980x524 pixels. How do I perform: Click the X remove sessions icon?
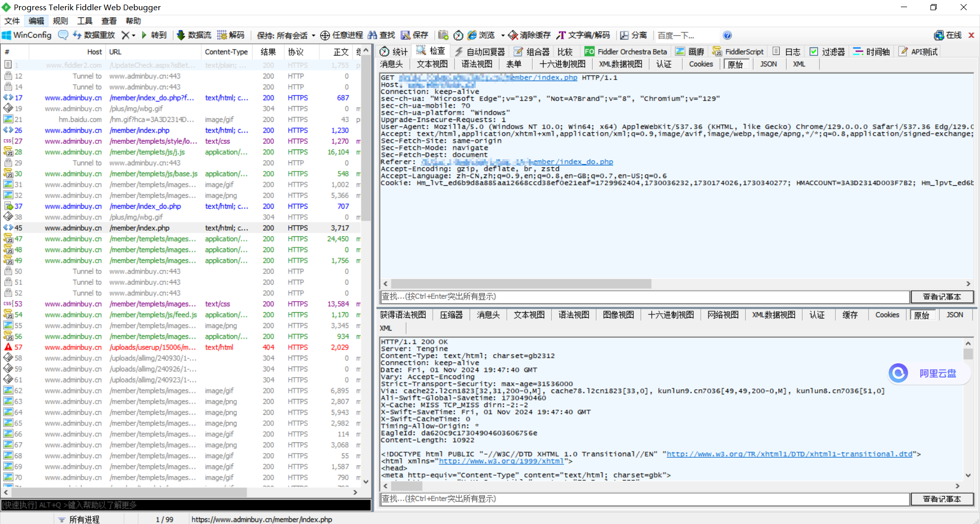point(125,35)
